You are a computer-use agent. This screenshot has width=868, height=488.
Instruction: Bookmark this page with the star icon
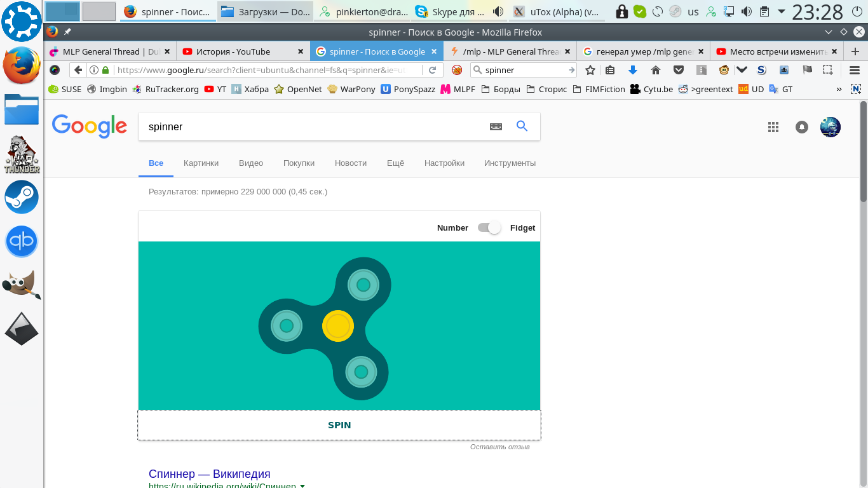(x=590, y=70)
